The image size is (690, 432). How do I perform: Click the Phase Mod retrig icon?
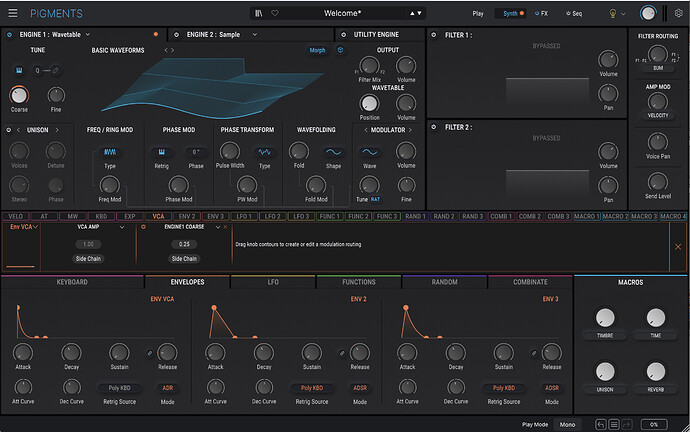pyautogui.click(x=161, y=152)
